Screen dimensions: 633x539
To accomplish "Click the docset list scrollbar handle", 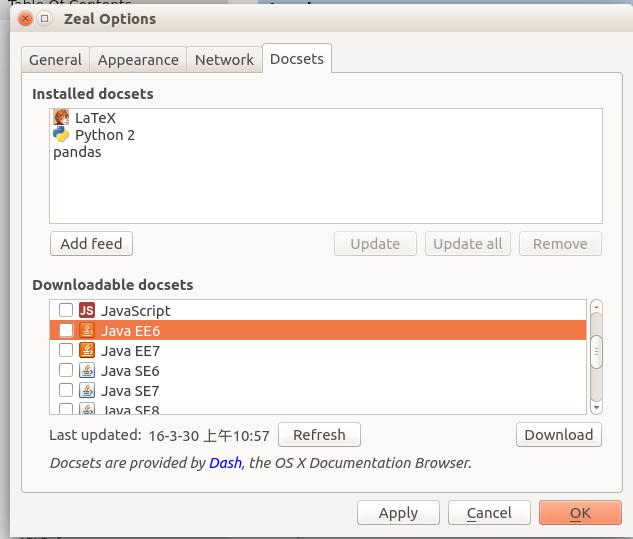I will coord(596,352).
